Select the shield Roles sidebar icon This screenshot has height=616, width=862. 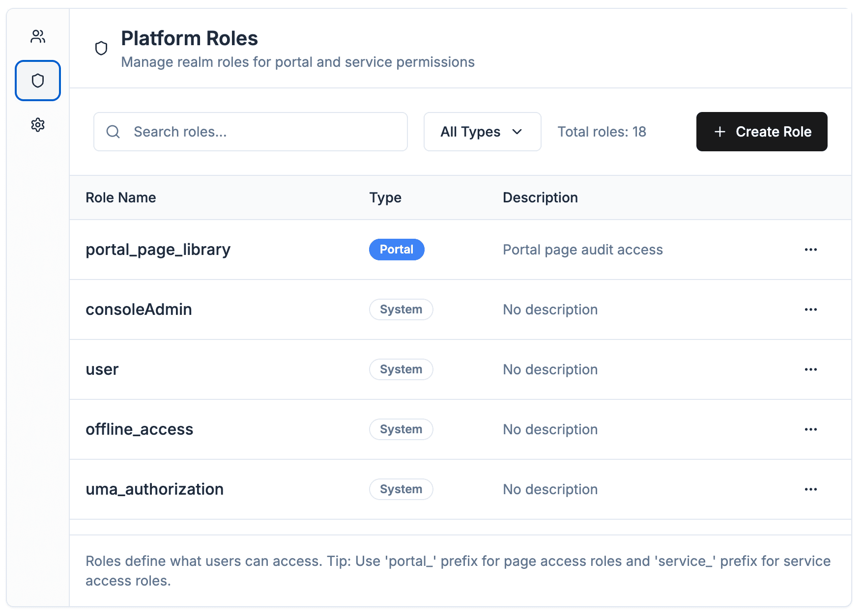click(38, 81)
